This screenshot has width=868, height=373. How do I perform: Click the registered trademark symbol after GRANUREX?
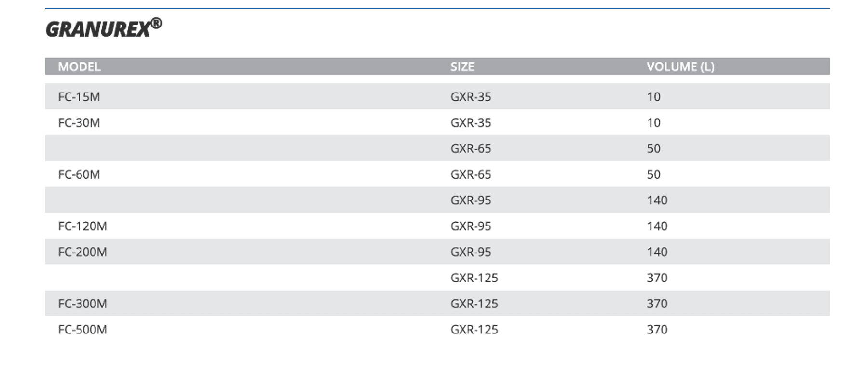point(156,23)
